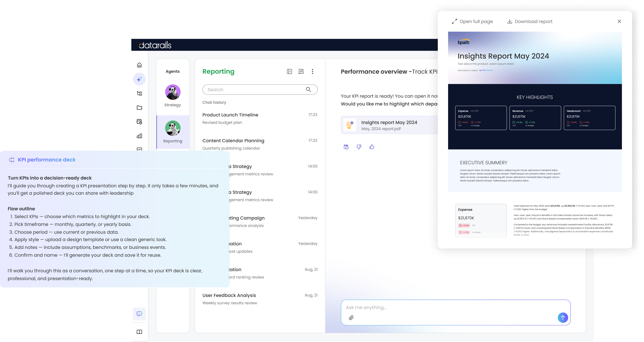The height and width of the screenshot is (342, 644).
Task: Open the three-dot options menu
Action: [x=312, y=72]
